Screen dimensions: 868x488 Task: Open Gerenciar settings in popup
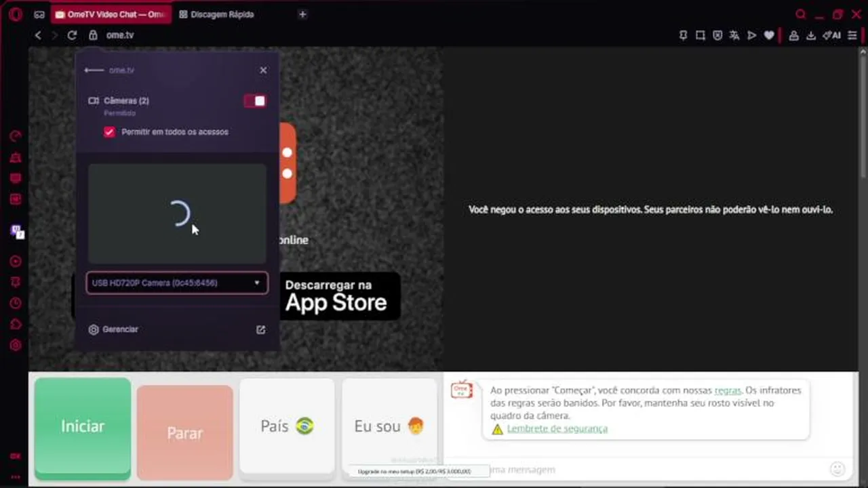coord(113,329)
